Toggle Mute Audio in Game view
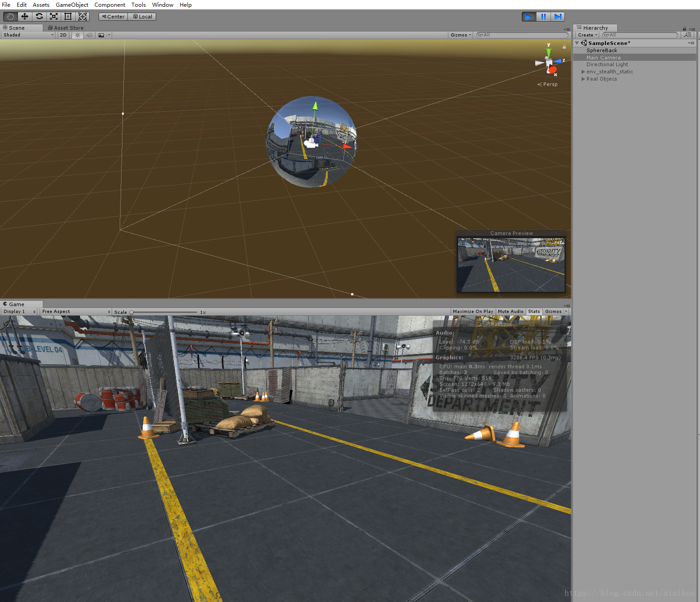700x602 pixels. pyautogui.click(x=510, y=312)
